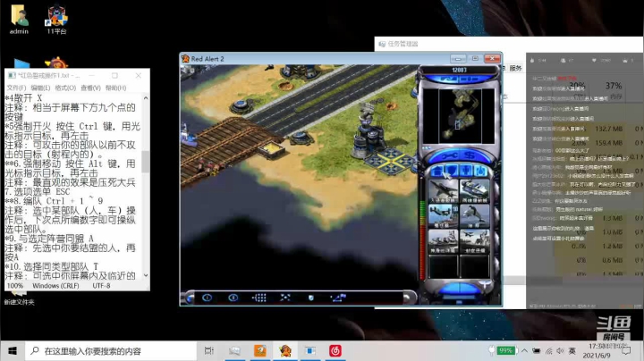Switch to Red Alert 2 taskbar icon
The image size is (644, 361).
(285, 351)
